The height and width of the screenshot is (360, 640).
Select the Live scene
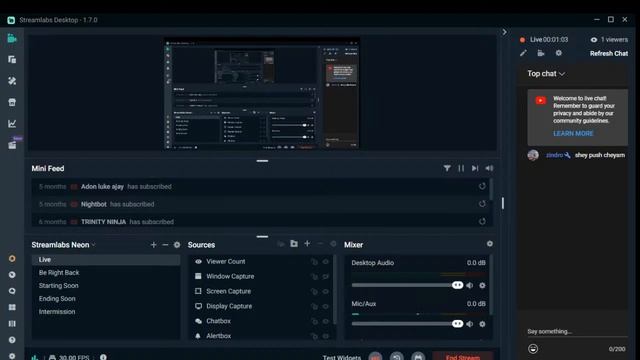point(106,260)
